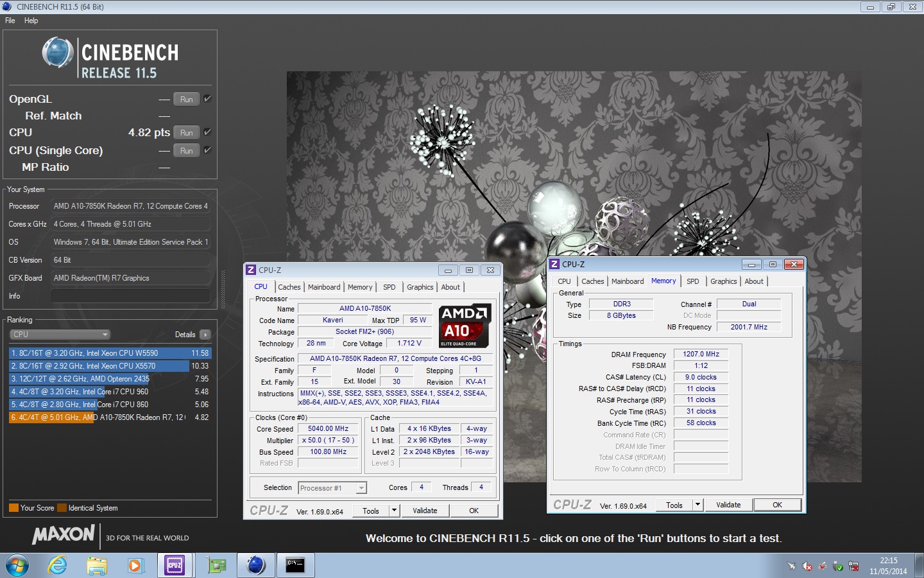The width and height of the screenshot is (924, 578).
Task: Open About tab in right CPU-Z window
Action: coord(754,281)
